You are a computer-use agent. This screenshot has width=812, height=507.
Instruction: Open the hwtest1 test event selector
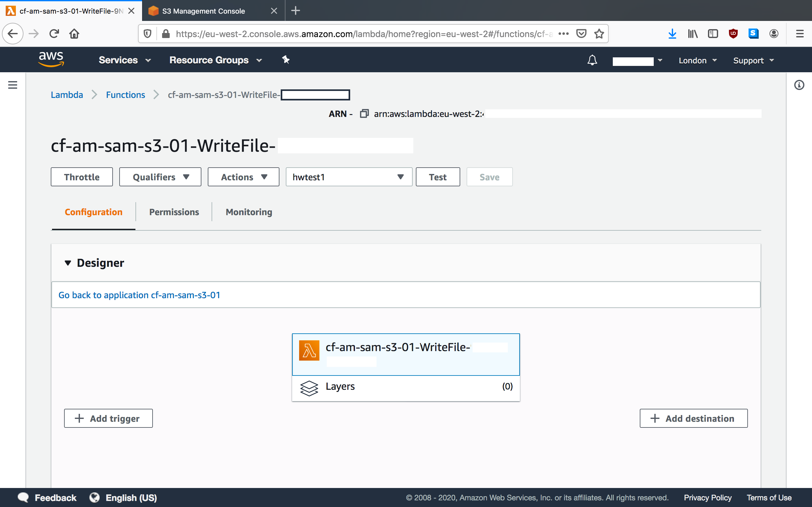pos(348,177)
